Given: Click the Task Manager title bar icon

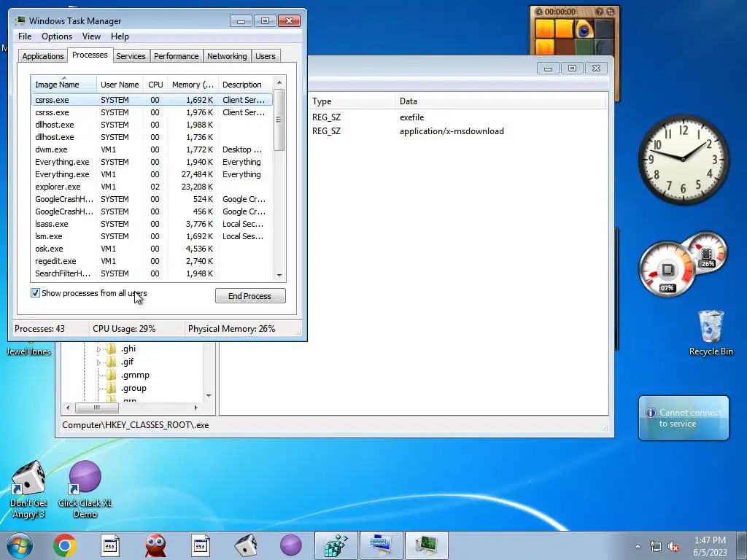Looking at the screenshot, I should point(20,21).
